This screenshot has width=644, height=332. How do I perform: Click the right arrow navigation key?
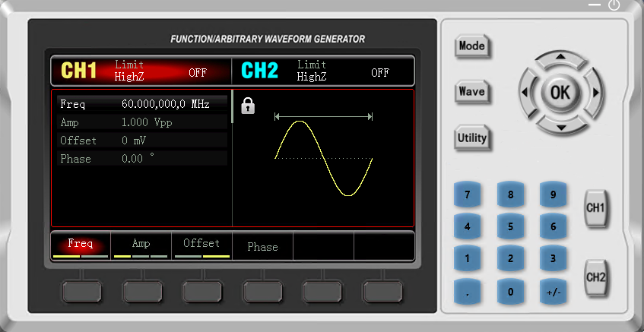click(x=595, y=93)
